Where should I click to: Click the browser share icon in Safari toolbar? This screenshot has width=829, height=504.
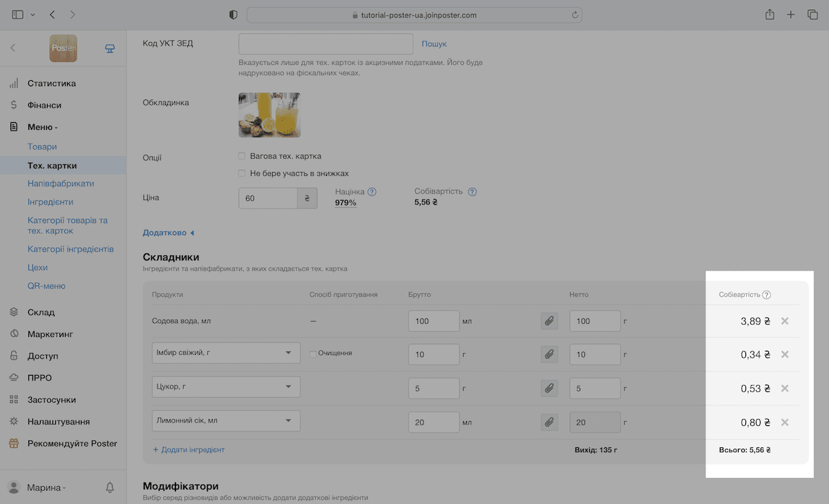[769, 14]
